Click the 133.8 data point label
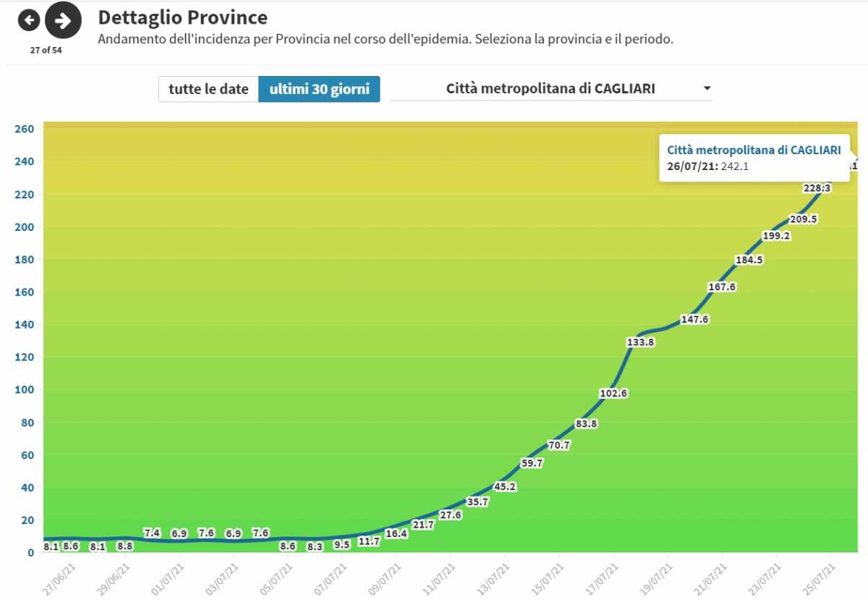The height and width of the screenshot is (600, 868). tap(641, 342)
